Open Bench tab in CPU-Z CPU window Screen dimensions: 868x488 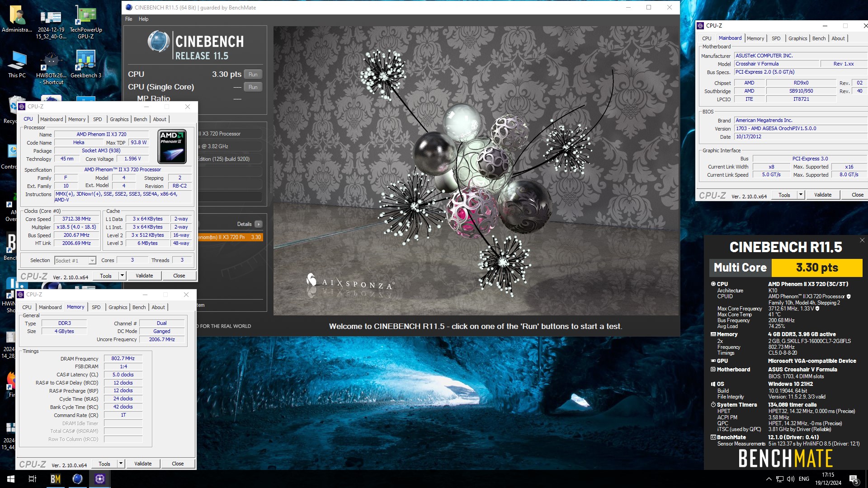click(x=141, y=119)
